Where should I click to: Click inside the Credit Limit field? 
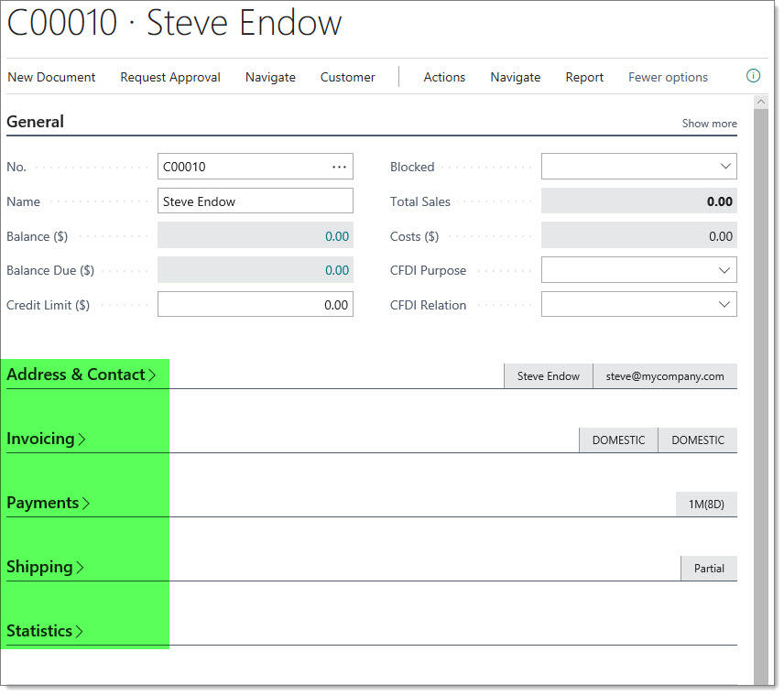255,304
